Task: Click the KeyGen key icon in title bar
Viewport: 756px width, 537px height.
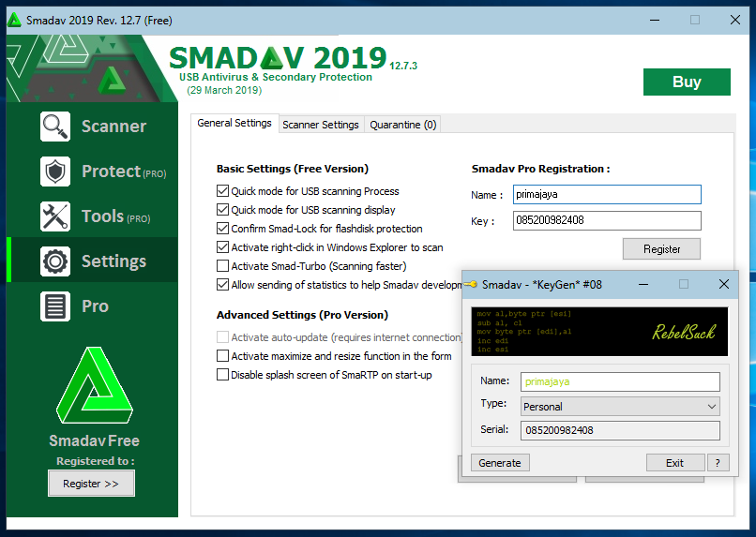Action: 471,284
